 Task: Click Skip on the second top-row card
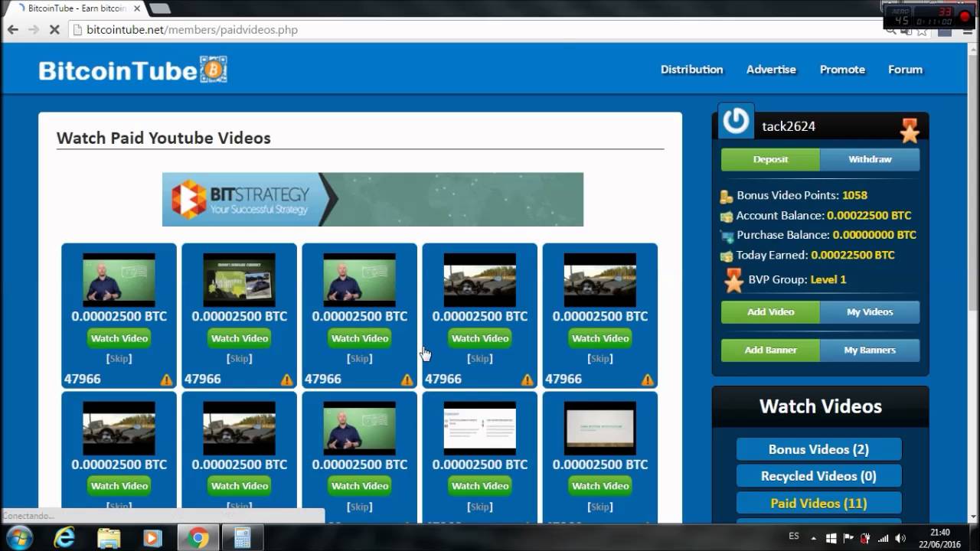[x=240, y=358]
